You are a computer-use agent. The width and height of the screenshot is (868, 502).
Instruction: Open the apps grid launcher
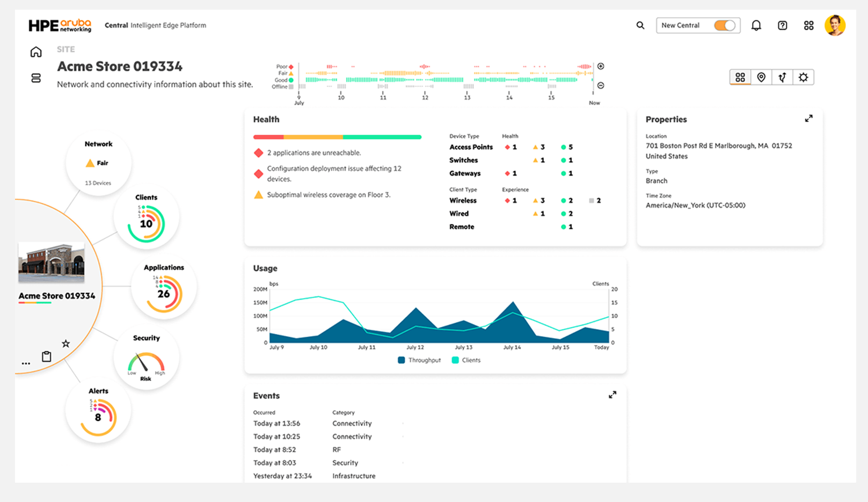pos(808,25)
